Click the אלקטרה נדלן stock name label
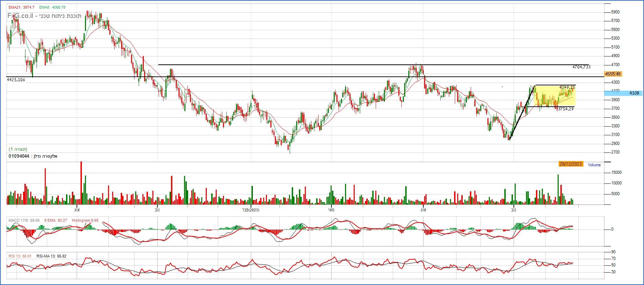Image resolution: width=644 pixels, height=285 pixels. [x=44, y=156]
